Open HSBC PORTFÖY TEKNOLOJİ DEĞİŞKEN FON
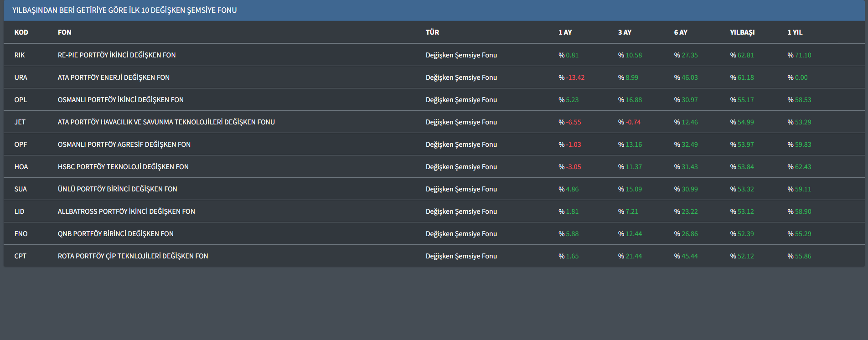This screenshot has height=340, width=868. coord(123,167)
